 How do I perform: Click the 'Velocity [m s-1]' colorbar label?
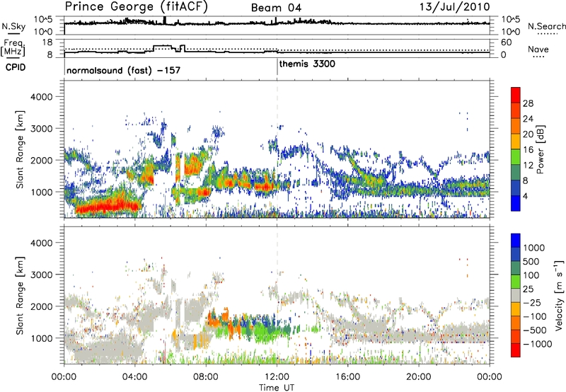coord(559,295)
